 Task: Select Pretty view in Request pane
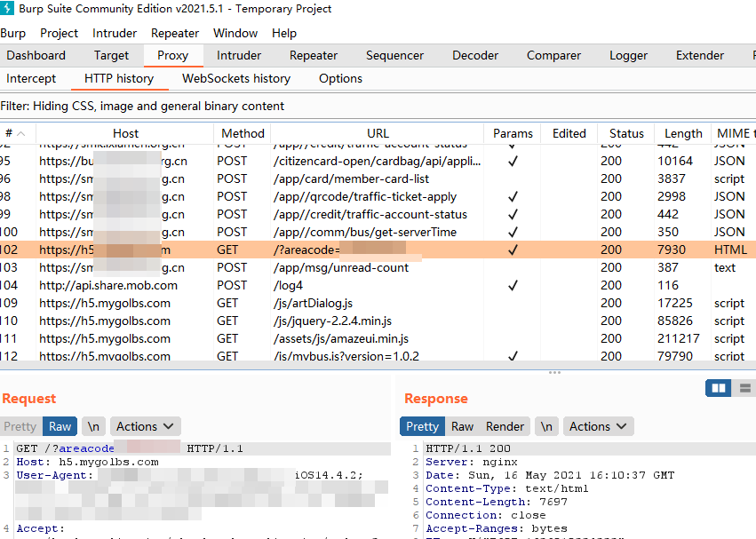pyautogui.click(x=20, y=426)
